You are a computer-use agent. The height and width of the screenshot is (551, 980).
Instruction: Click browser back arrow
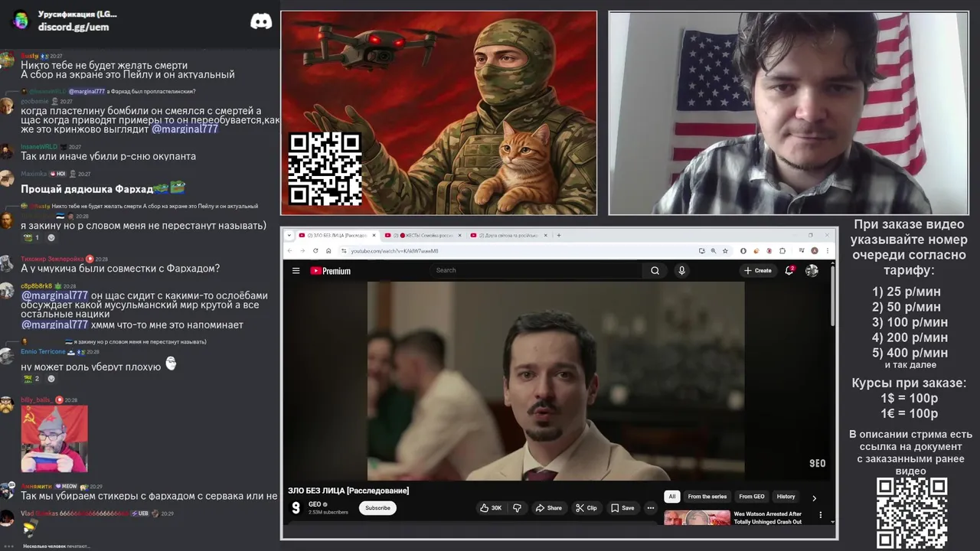289,250
